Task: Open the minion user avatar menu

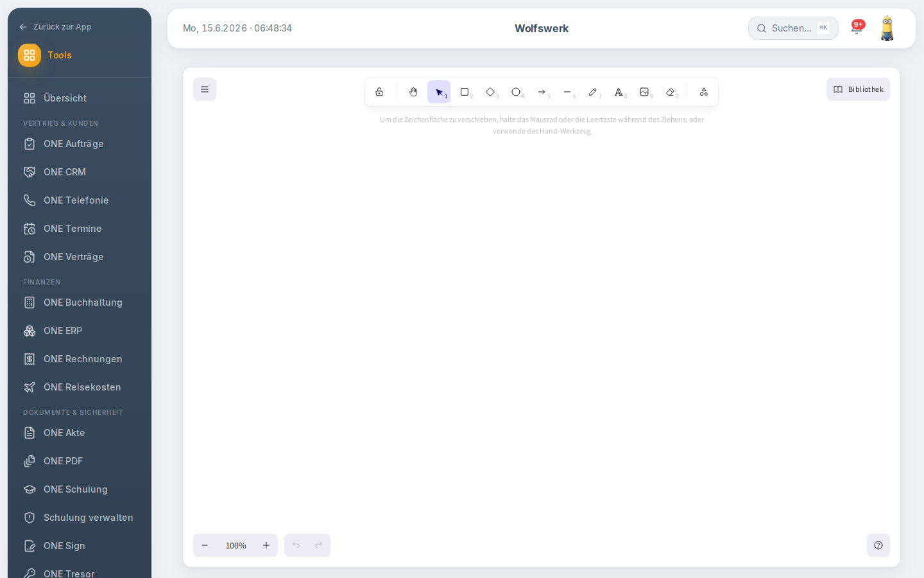Action: point(887,28)
